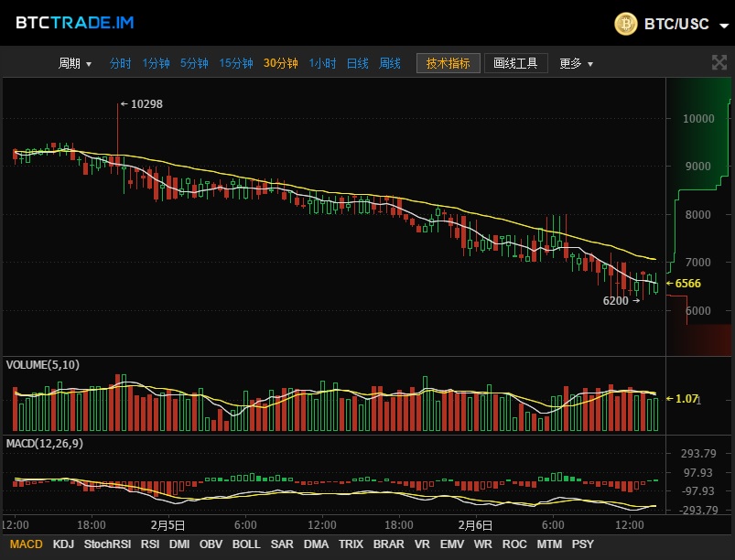Select the 1小时 interval
735x560 pixels.
(x=322, y=63)
